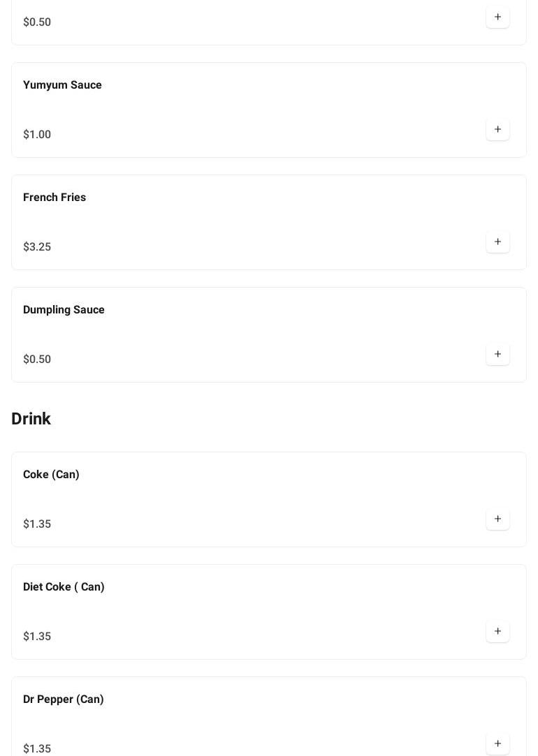This screenshot has height=756, width=538.
Task: Add Dr Pepper (Can) to the order
Action: click(x=497, y=744)
